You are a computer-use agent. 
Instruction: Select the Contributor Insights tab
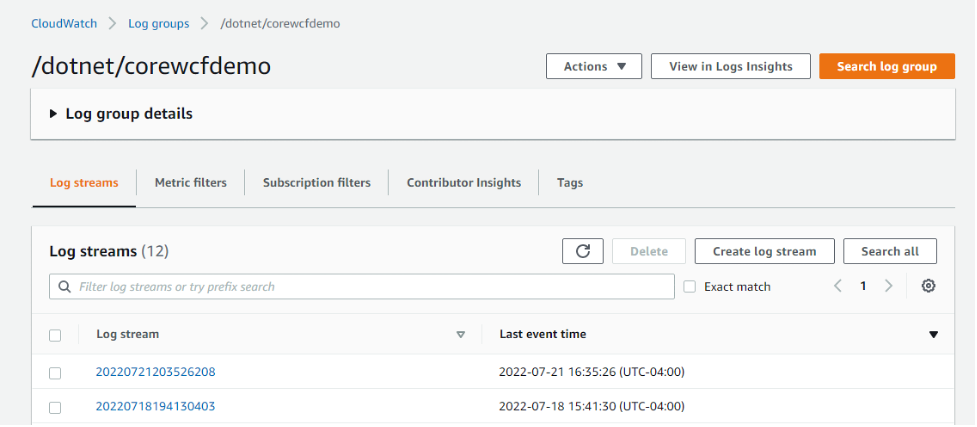(463, 183)
